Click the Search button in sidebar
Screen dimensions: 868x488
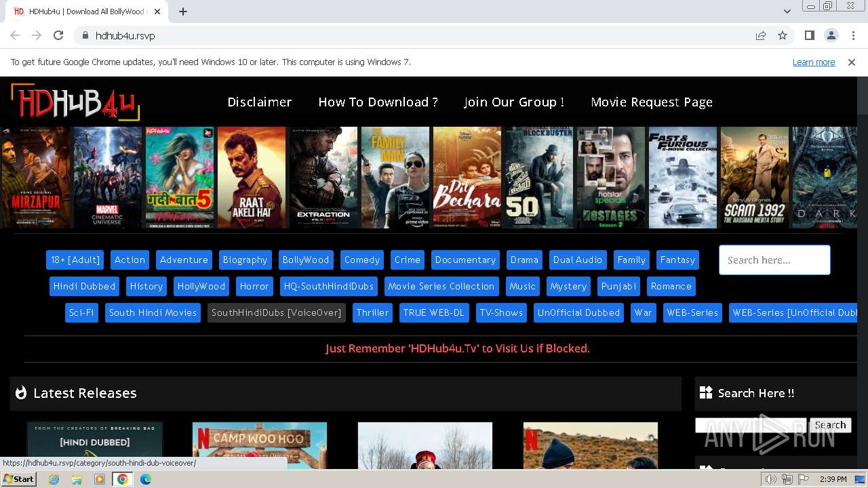tap(830, 425)
